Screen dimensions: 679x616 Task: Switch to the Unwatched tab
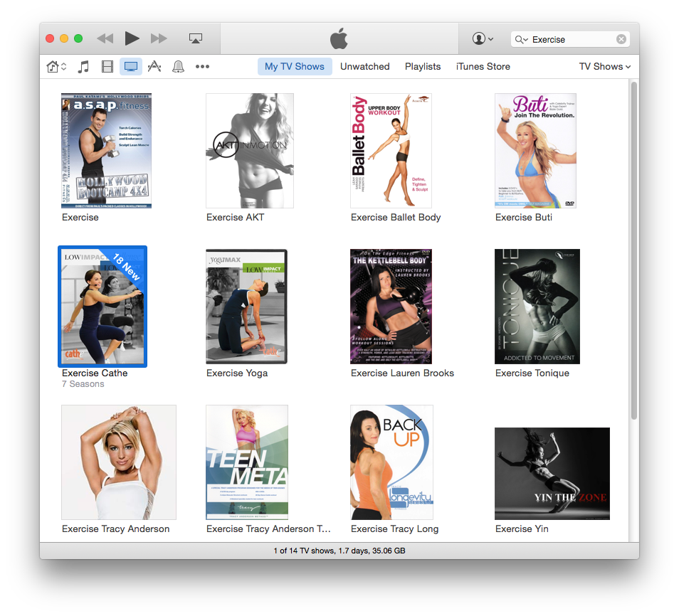364,67
